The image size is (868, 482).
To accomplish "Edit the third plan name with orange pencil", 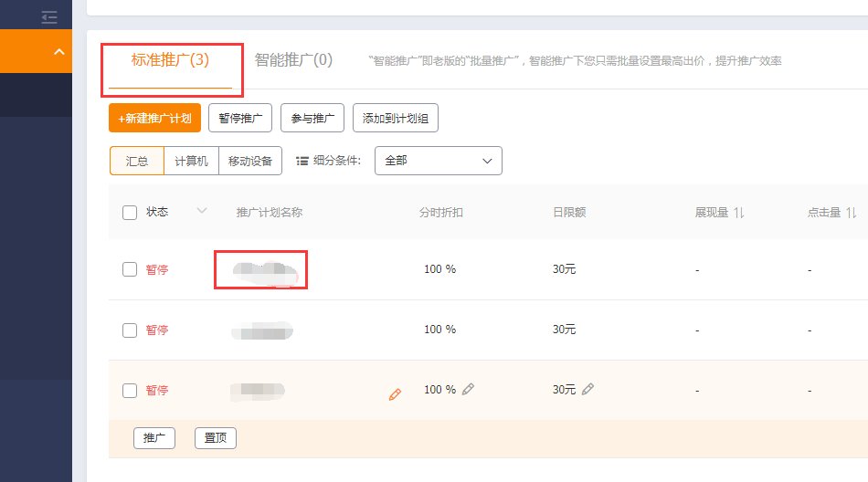I will (x=395, y=394).
